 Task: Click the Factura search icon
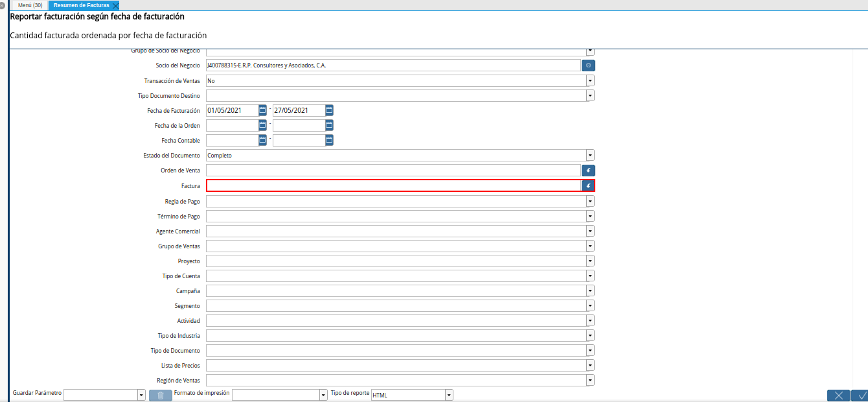click(x=588, y=185)
